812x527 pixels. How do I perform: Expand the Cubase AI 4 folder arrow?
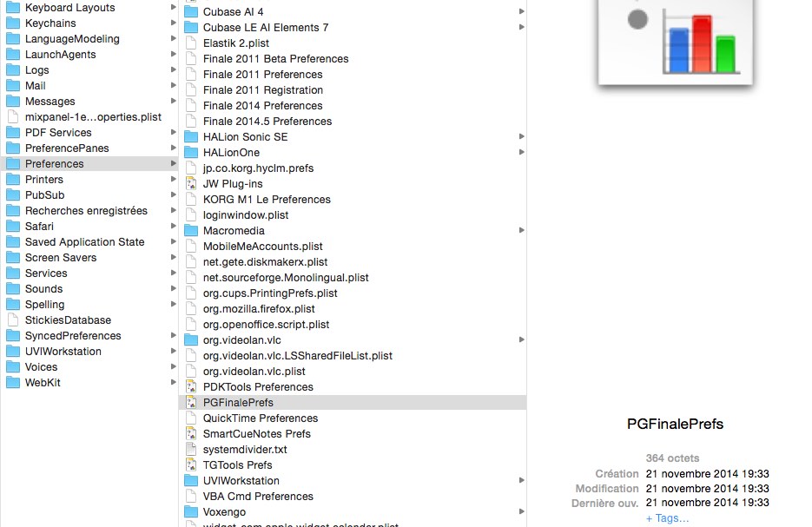click(x=521, y=12)
